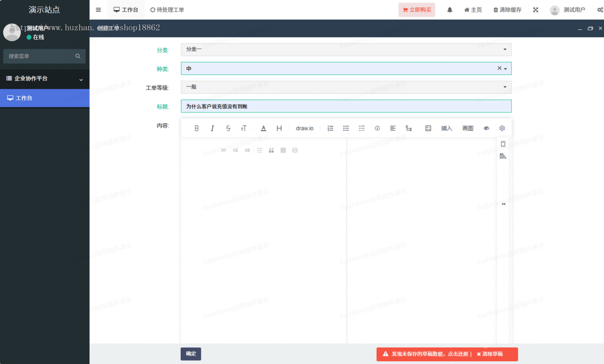Collapse the side panel with double arrows

point(503,204)
